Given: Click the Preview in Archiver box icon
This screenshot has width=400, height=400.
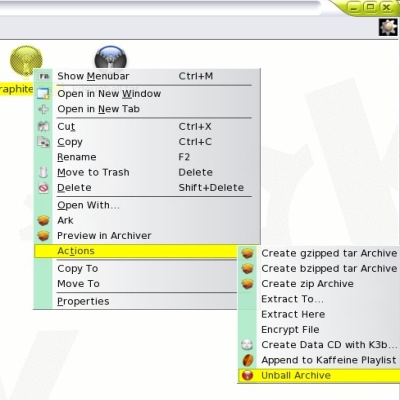Looking at the screenshot, I should pos(43,236).
